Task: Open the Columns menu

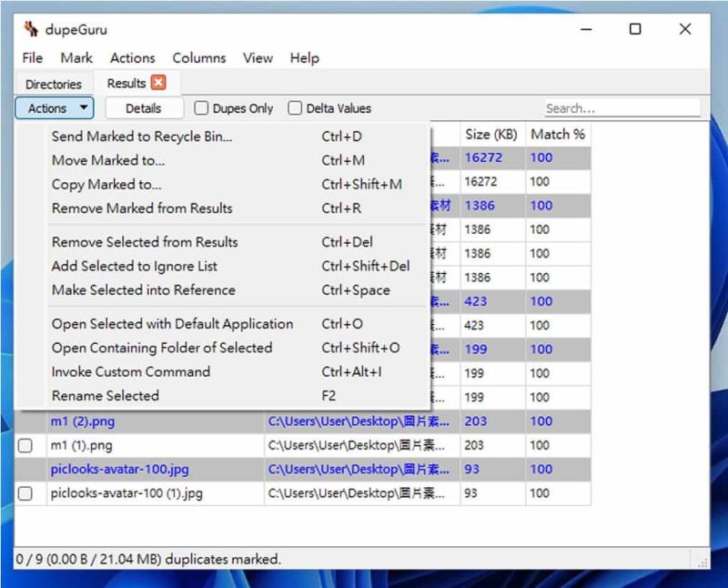Action: coord(198,58)
